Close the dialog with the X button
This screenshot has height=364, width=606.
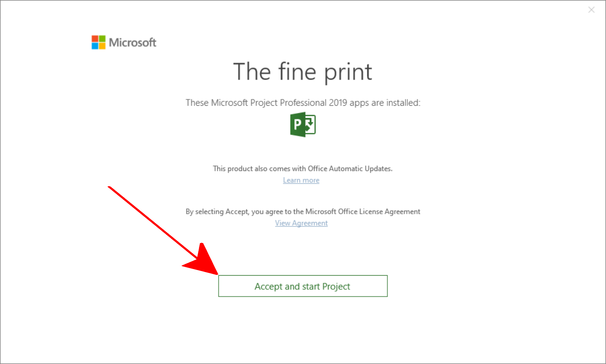[x=591, y=10]
